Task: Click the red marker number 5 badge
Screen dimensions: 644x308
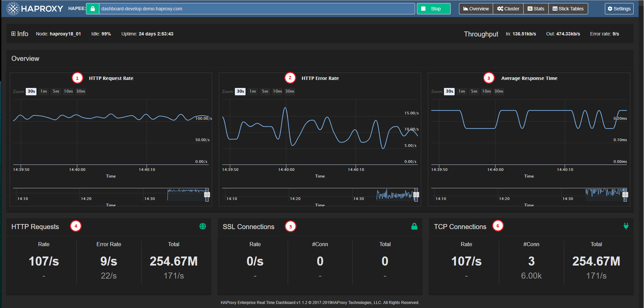Action: (x=290, y=226)
